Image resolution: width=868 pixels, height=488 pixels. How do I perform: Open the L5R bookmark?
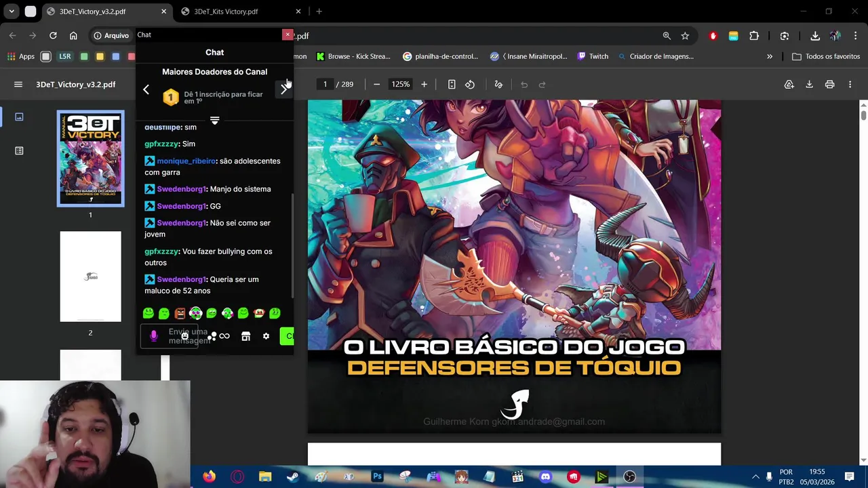[x=64, y=56]
